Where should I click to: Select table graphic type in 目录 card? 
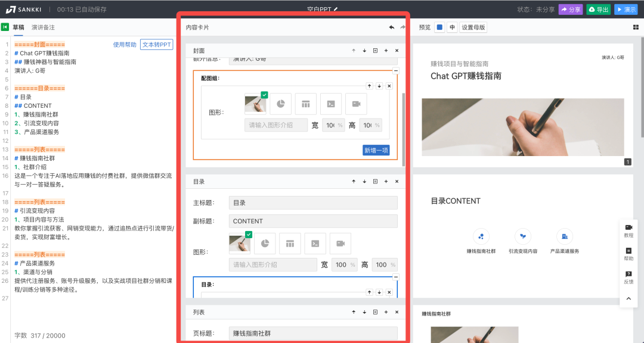(x=290, y=244)
